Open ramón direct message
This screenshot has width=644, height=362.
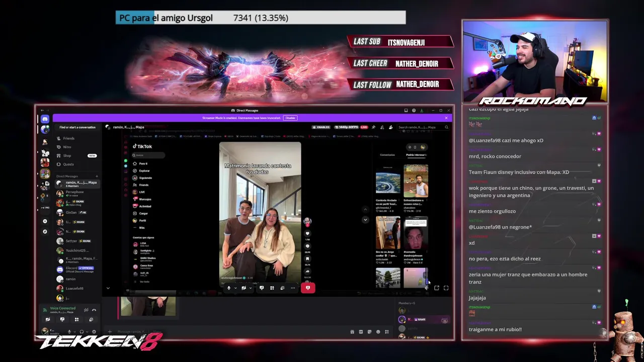pyautogui.click(x=77, y=279)
